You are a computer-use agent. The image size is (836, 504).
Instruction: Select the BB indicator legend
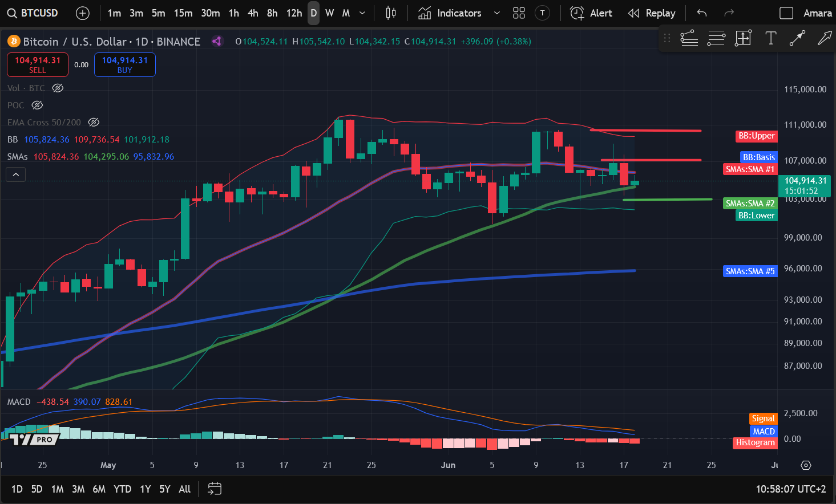(13, 139)
